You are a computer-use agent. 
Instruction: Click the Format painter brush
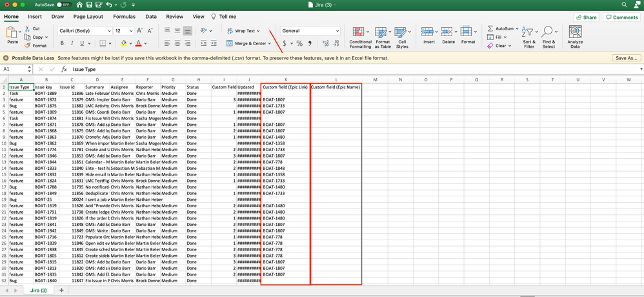28,46
